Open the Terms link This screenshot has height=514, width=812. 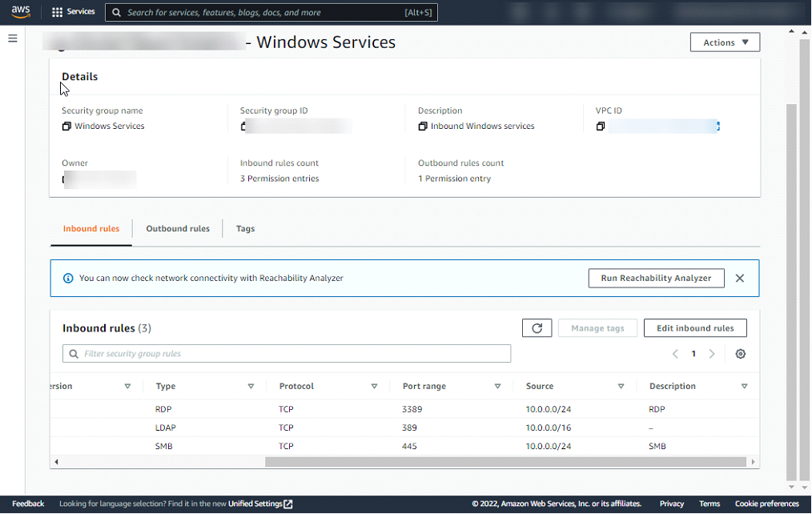[709, 504]
